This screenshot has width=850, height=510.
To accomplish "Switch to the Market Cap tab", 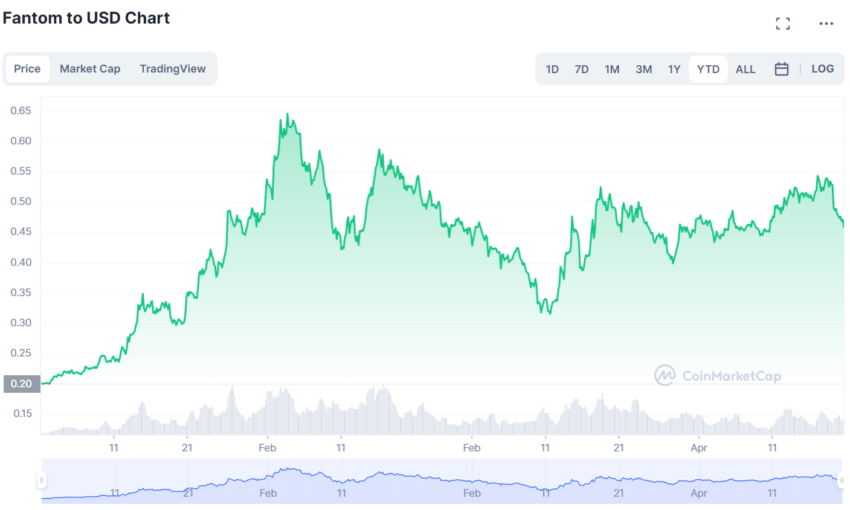I will point(90,69).
